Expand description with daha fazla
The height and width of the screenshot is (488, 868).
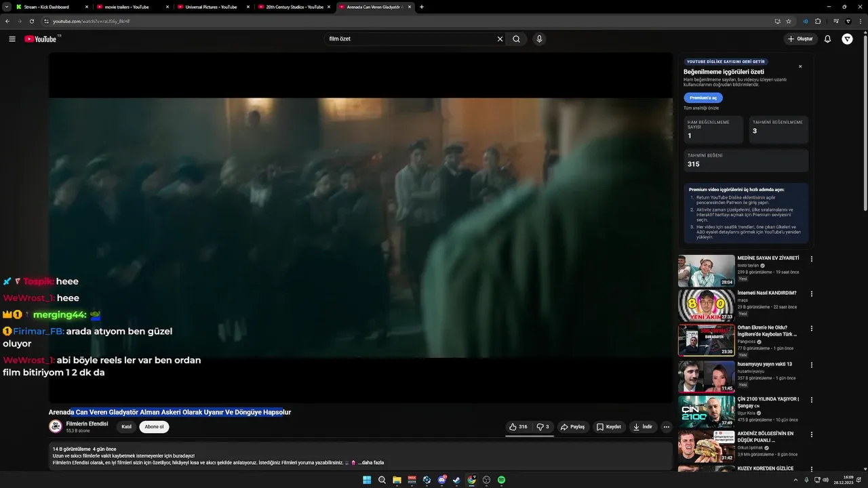pyautogui.click(x=371, y=463)
